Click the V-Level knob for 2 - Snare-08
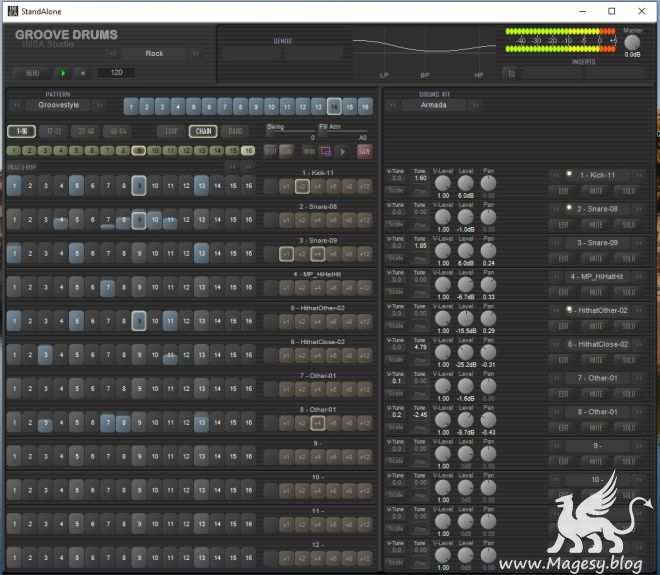The image size is (660, 575). click(x=442, y=217)
